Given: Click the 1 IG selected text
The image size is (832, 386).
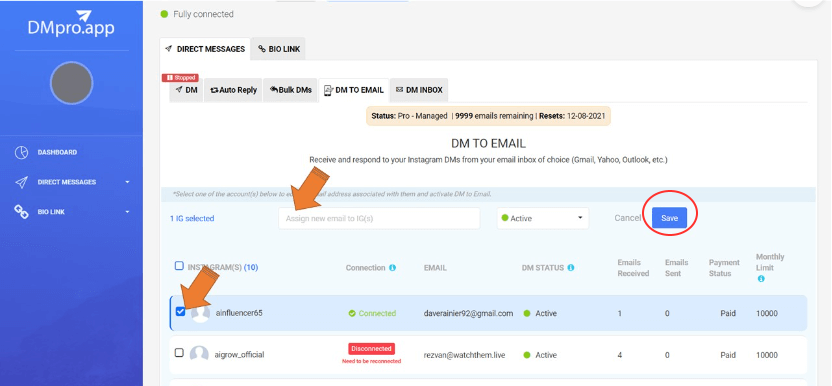Looking at the screenshot, I should pos(192,218).
